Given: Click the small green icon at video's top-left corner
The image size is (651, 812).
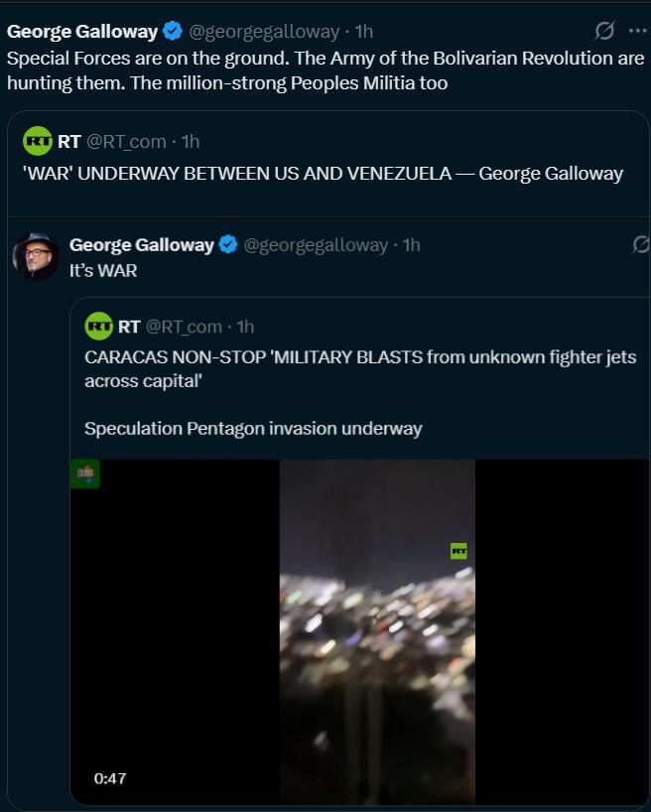Looking at the screenshot, I should coord(85,474).
